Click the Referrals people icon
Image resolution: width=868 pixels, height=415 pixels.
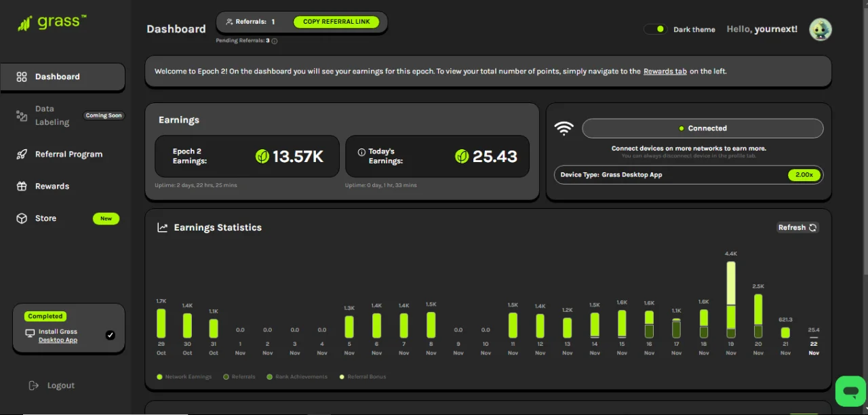229,22
